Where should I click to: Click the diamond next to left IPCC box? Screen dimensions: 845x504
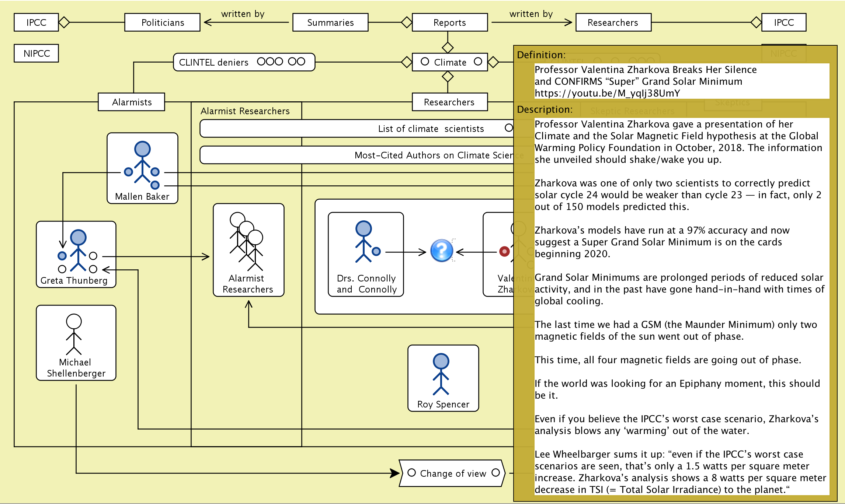64,22
